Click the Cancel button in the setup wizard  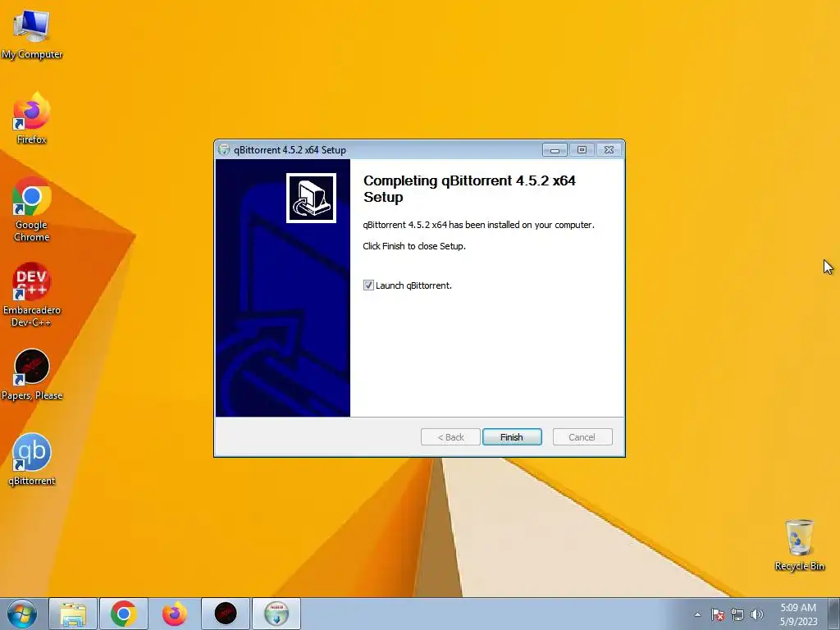582,437
